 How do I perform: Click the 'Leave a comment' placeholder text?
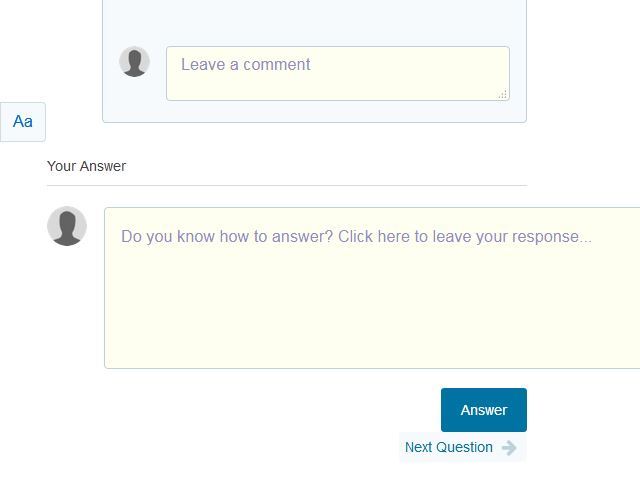tap(246, 64)
